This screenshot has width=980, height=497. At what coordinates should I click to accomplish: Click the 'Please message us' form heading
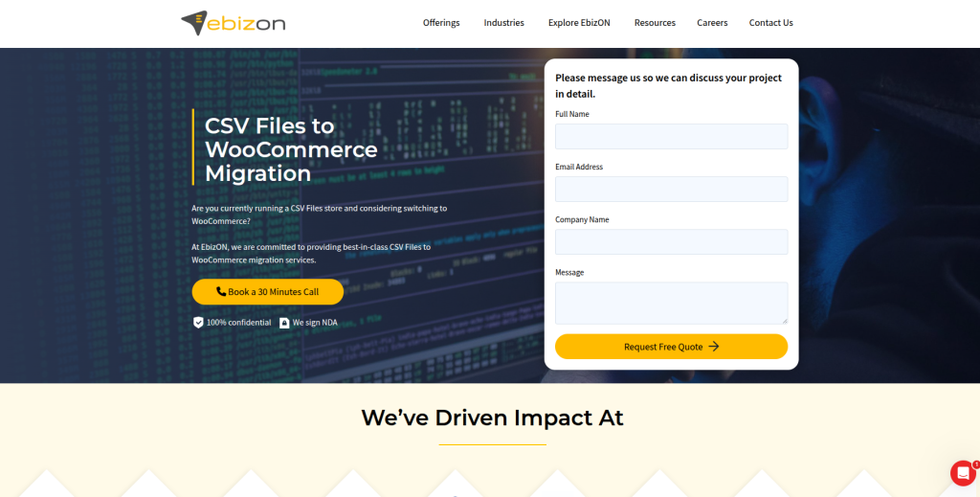click(669, 85)
